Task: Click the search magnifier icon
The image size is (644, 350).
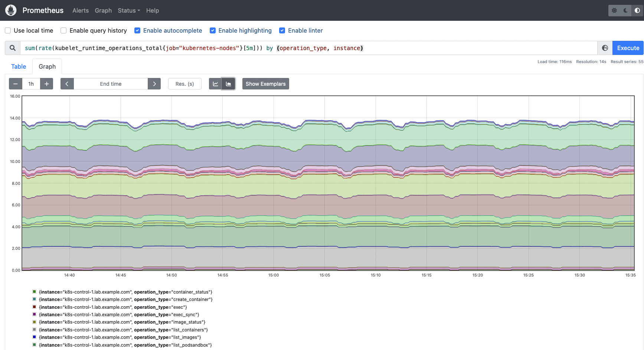Action: click(13, 48)
